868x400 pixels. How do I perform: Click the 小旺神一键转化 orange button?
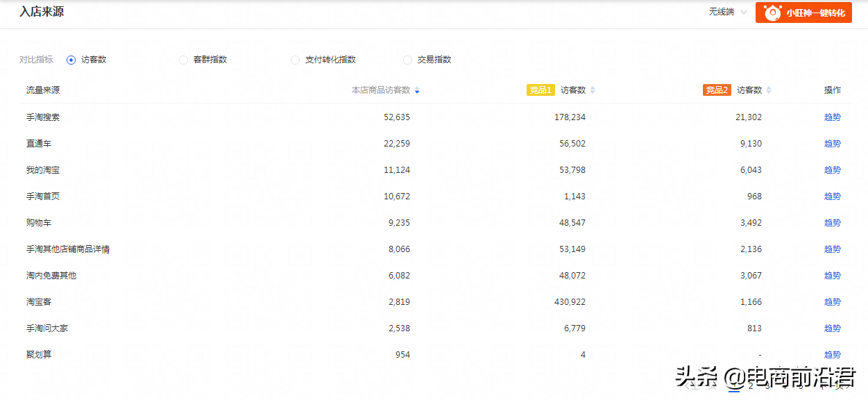tap(803, 12)
